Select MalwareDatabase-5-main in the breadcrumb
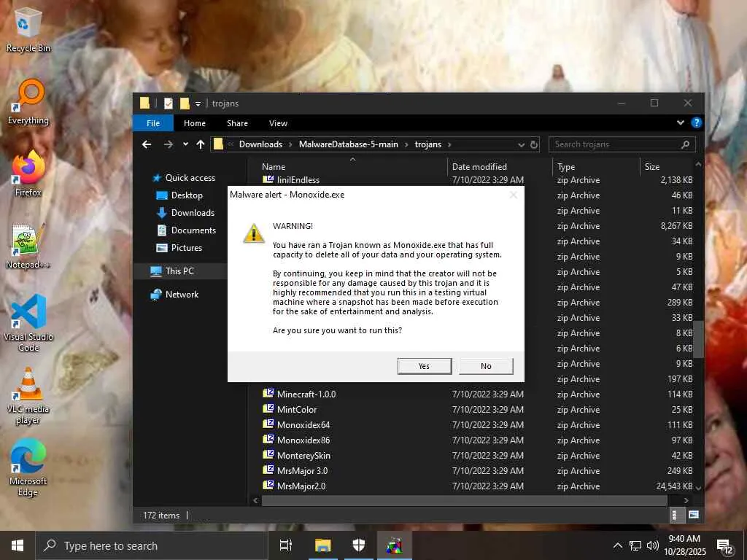The height and width of the screenshot is (560, 747). click(348, 144)
